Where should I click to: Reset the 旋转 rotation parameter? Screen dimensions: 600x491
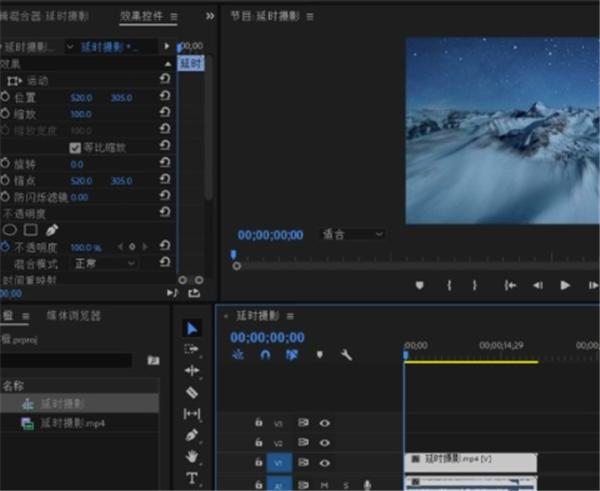point(165,162)
